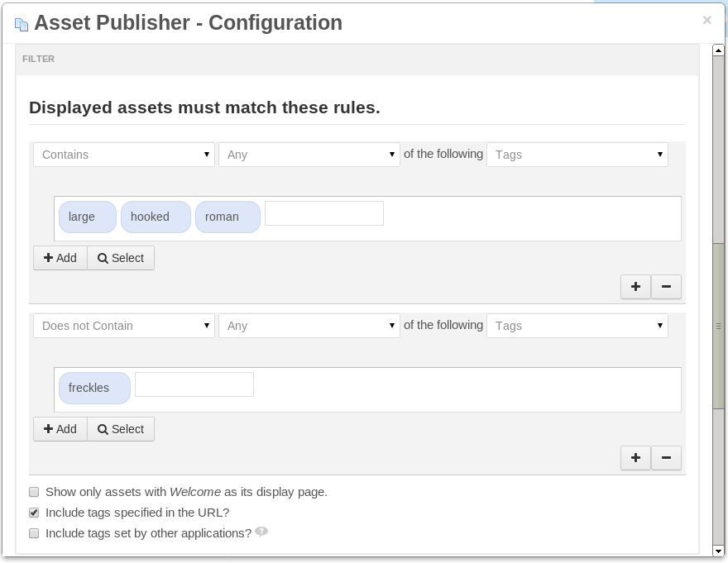Open the Any dropdown in Does not Contain rule
This screenshot has width=728, height=563.
[309, 326]
